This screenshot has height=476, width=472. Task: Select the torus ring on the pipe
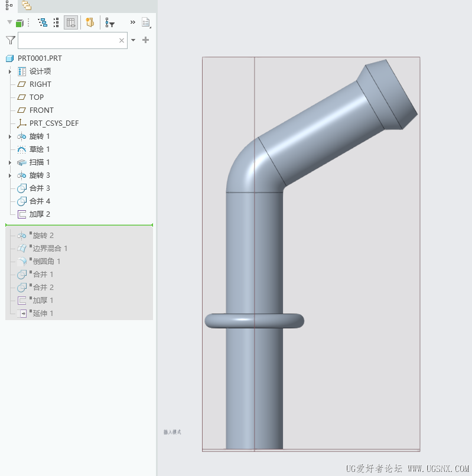click(x=255, y=321)
